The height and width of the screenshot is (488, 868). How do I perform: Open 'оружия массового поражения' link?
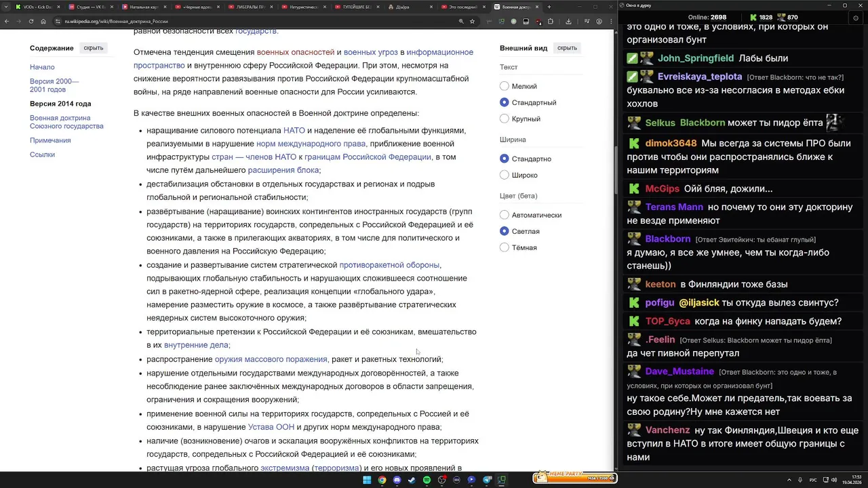tap(271, 359)
